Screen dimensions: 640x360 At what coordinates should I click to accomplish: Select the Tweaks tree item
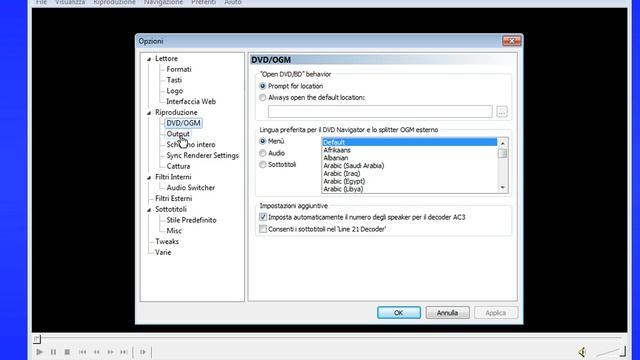(167, 242)
